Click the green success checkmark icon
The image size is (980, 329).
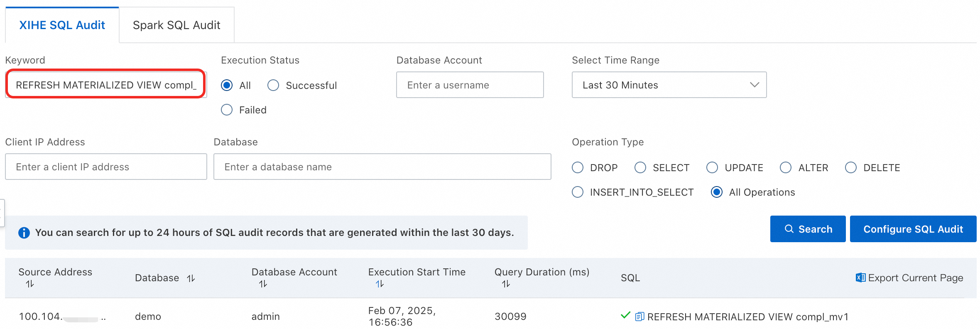tap(625, 316)
